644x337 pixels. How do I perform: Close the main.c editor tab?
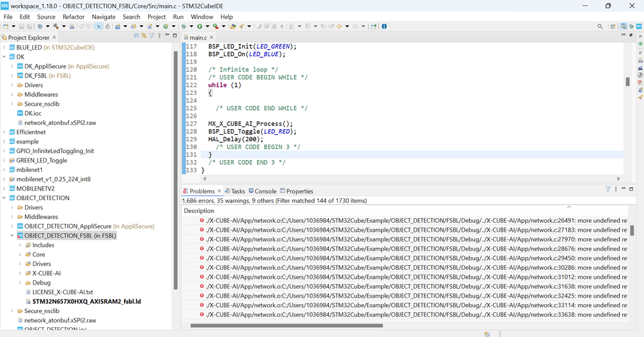212,37
